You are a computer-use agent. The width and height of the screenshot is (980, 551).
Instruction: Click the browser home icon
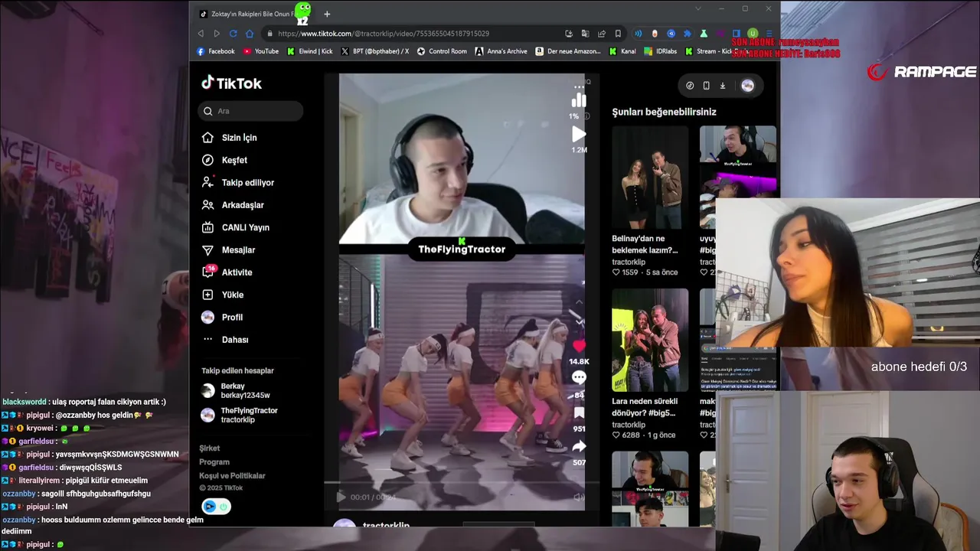click(x=250, y=34)
